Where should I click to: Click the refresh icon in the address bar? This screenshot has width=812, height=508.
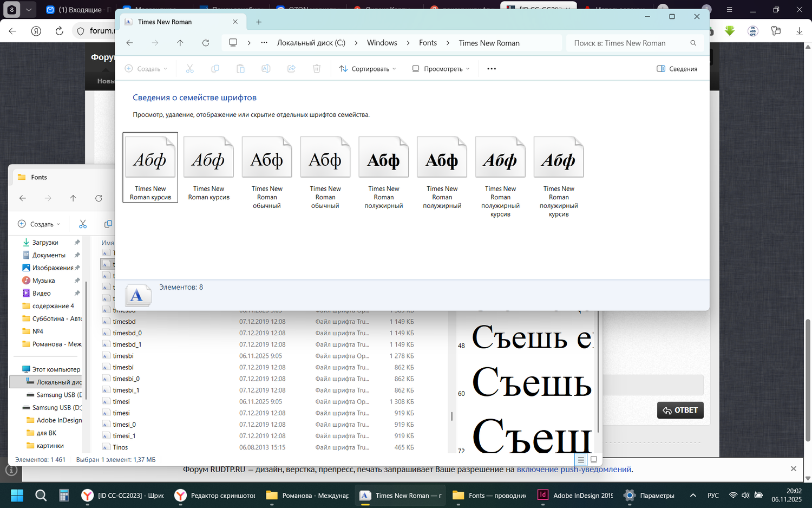click(x=205, y=43)
